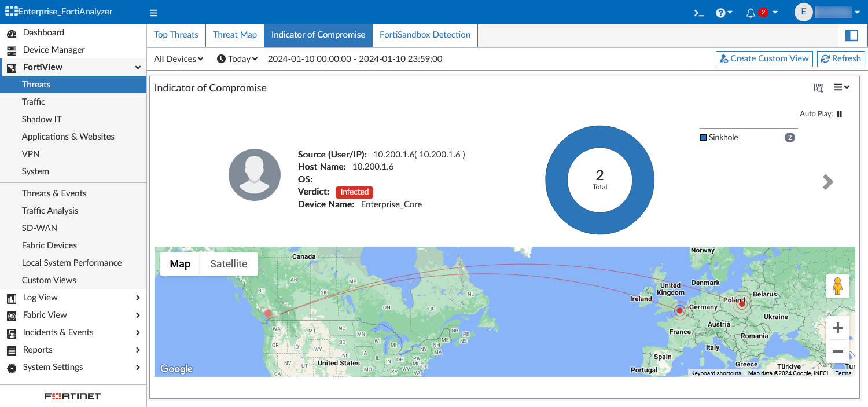This screenshot has width=868, height=407.
Task: Click the notifications bell icon
Action: (x=751, y=13)
